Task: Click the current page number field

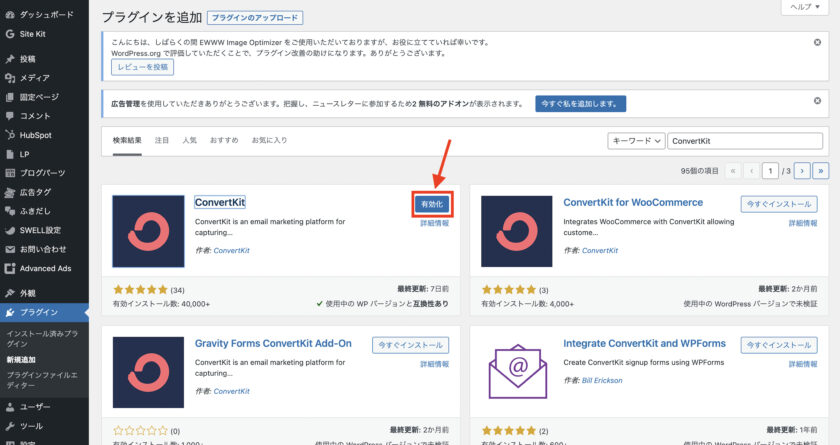Action: (x=770, y=171)
